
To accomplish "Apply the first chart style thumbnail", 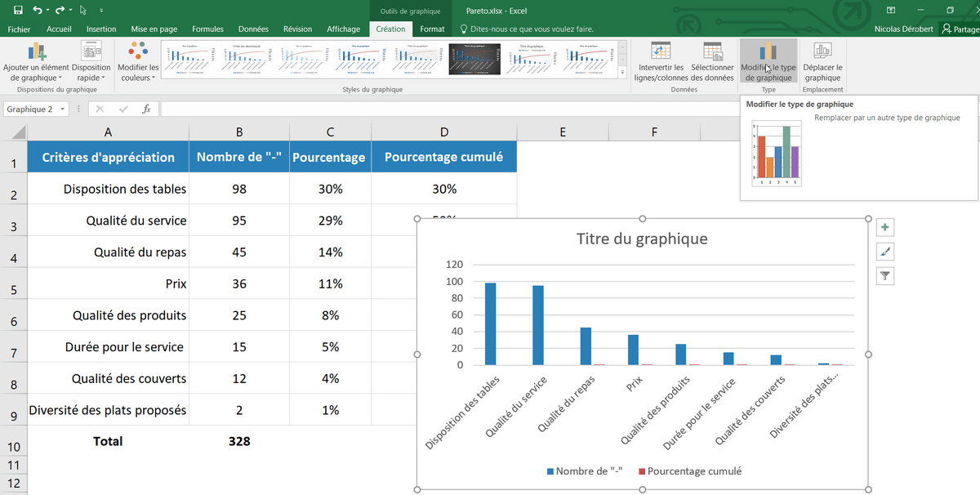I will click(189, 58).
